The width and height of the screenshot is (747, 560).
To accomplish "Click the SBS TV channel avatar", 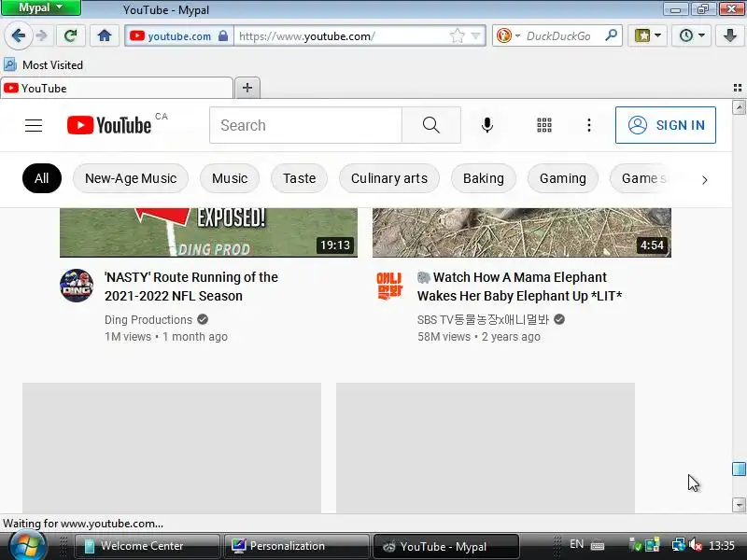I will tap(389, 286).
